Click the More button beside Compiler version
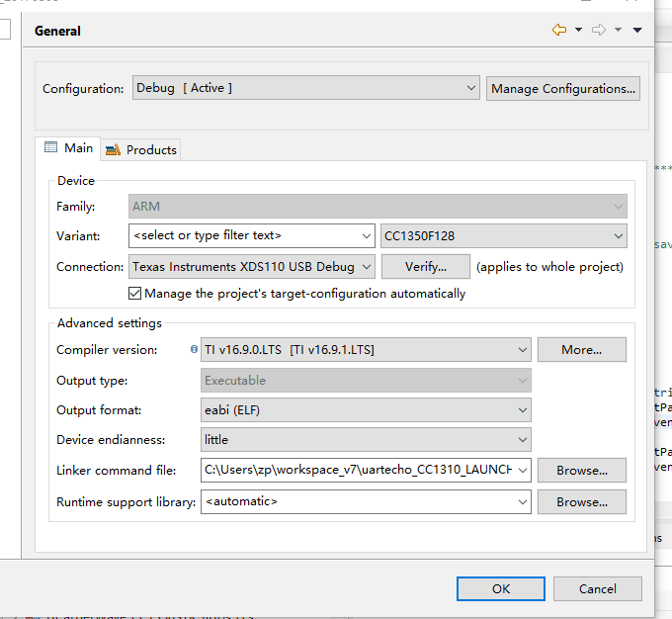This screenshot has height=619, width=672. 581,350
